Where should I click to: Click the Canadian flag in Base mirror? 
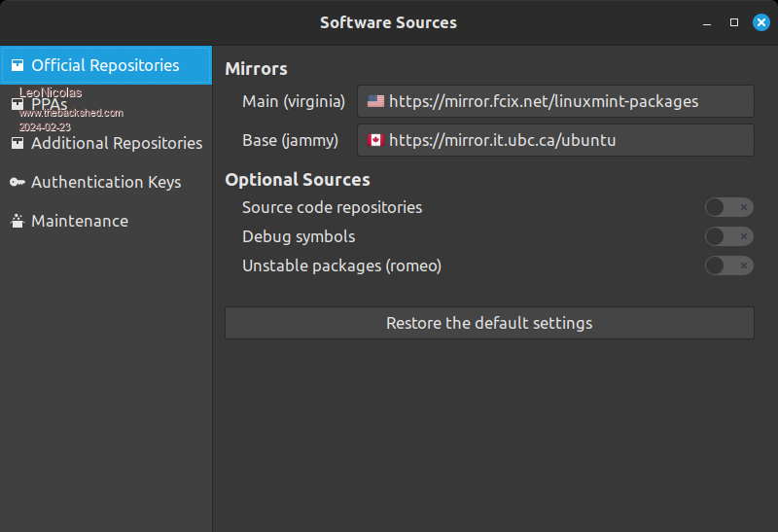[375, 140]
